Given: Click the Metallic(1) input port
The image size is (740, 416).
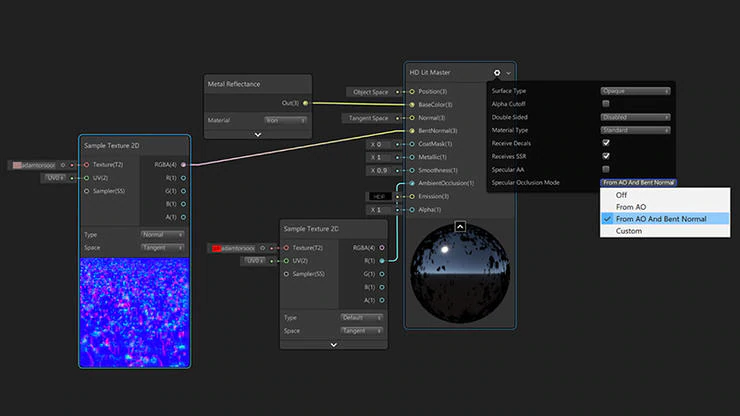Looking at the screenshot, I should (x=412, y=157).
